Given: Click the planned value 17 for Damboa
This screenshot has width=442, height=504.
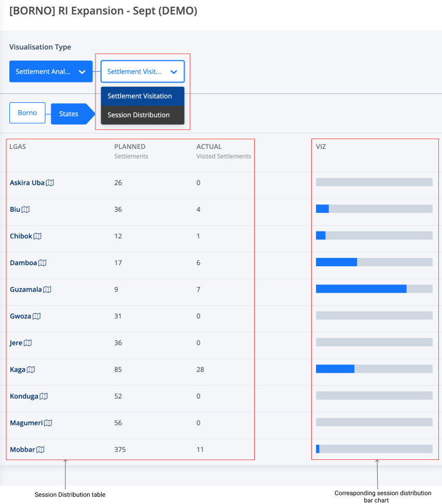Looking at the screenshot, I should pos(118,263).
